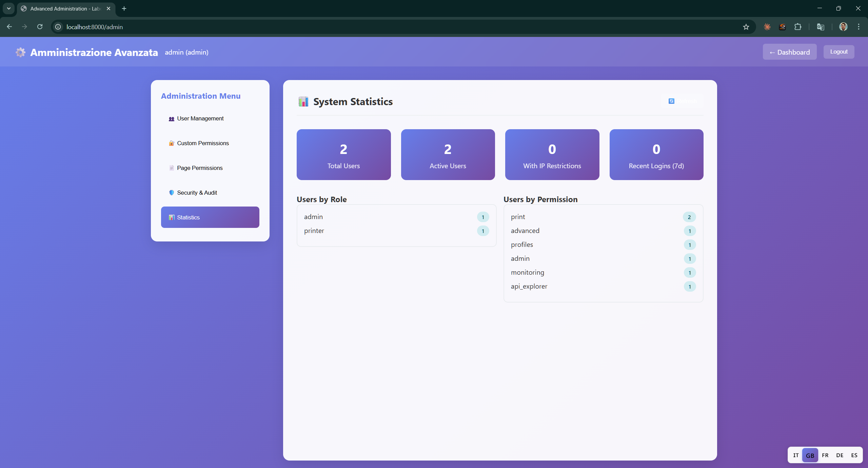868x468 pixels.
Task: Click the bar chart icon beside System Statistics
Action: (x=303, y=101)
